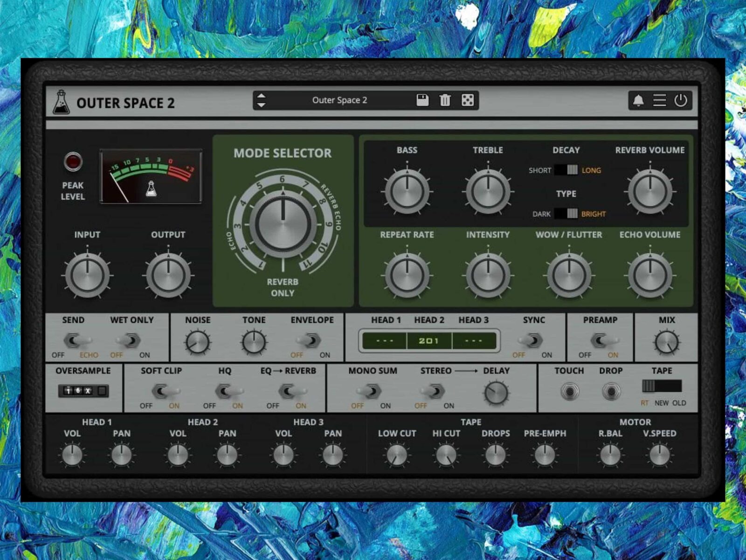Click the trash icon to delete preset
Viewport: 746px width, 560px height.
pyautogui.click(x=445, y=100)
